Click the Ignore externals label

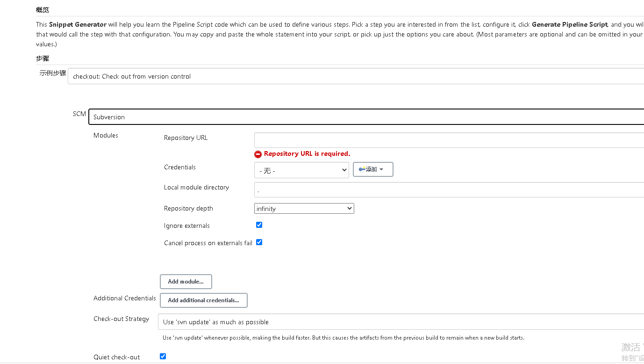point(187,226)
